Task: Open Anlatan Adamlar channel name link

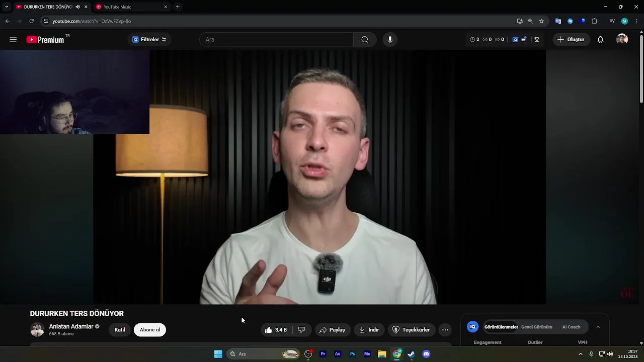Action: [x=71, y=326]
